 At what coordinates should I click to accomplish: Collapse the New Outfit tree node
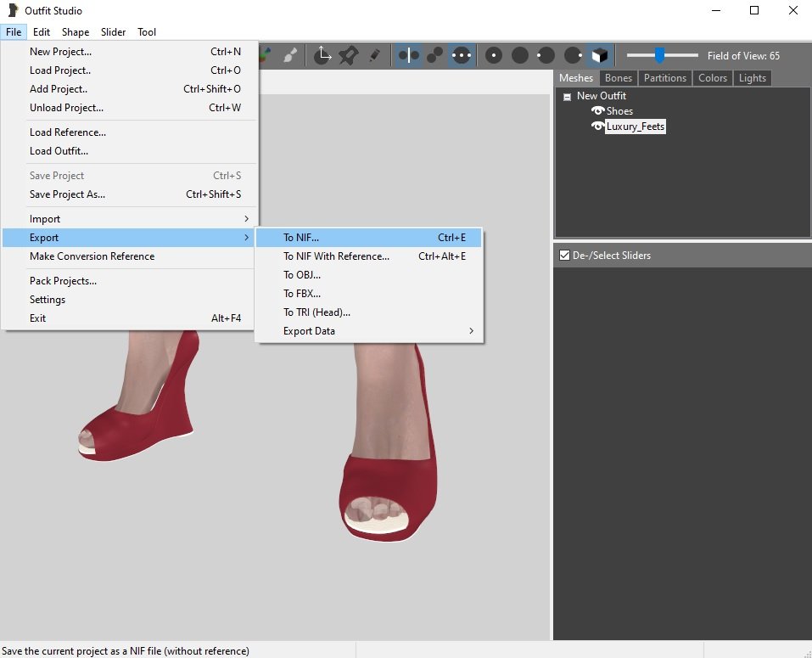pos(567,97)
